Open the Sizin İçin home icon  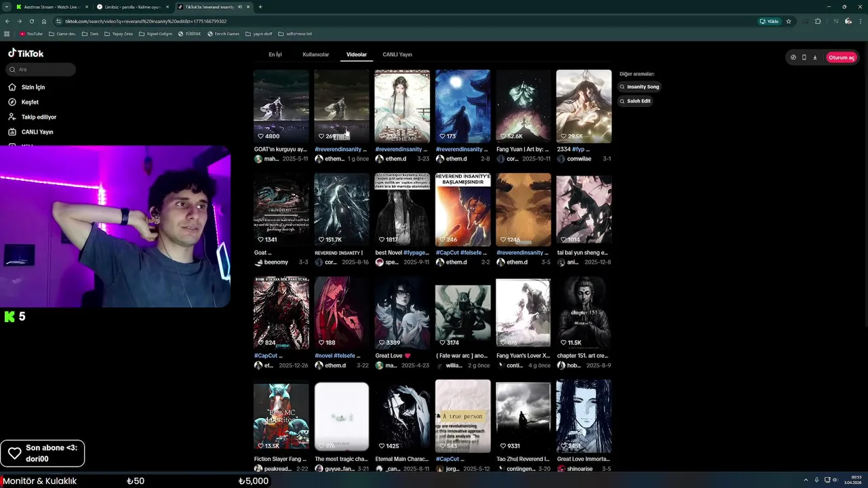coord(12,87)
